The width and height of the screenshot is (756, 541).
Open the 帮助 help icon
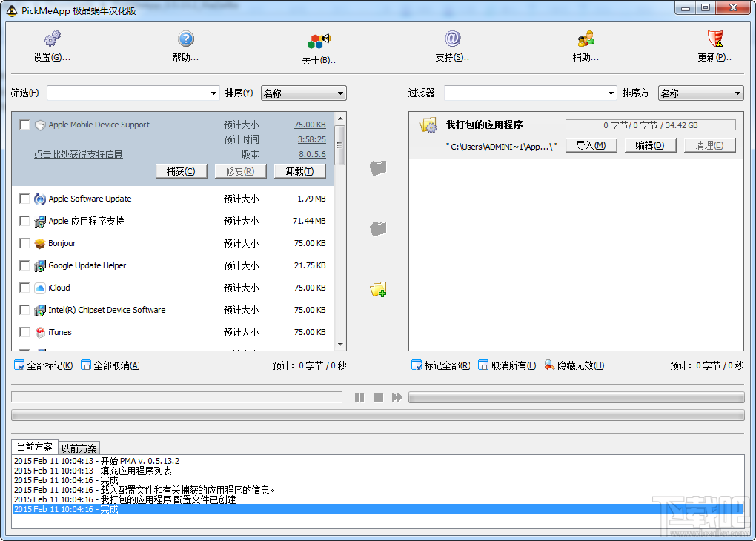[185, 39]
